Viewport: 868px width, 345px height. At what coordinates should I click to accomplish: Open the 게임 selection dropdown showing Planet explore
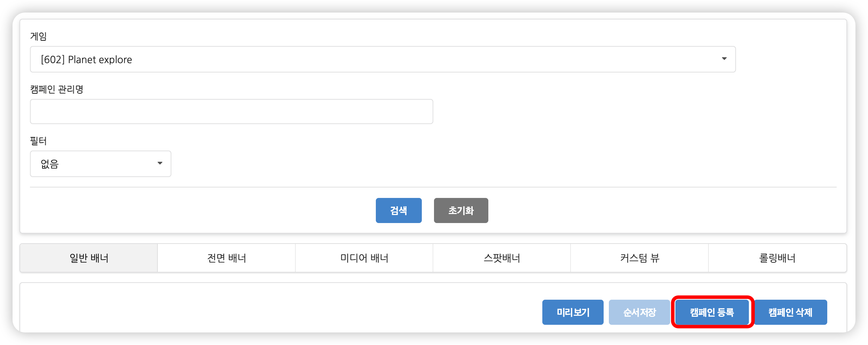pos(382,59)
